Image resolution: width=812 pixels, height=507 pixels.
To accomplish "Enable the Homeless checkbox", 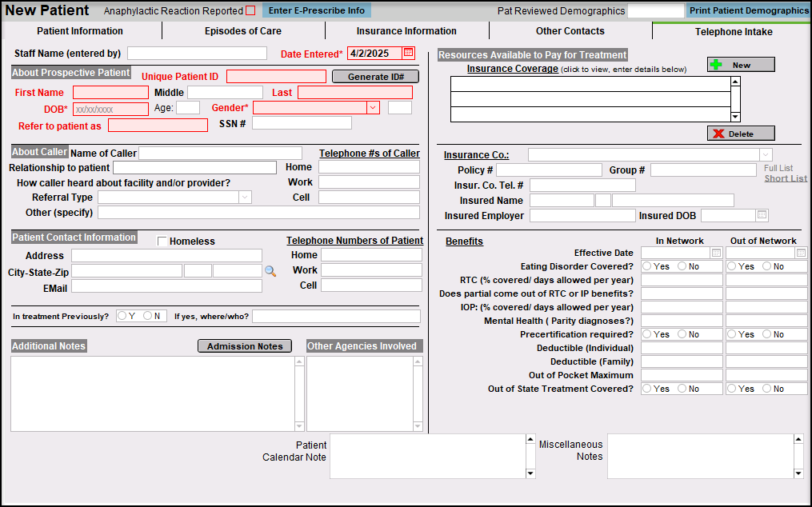I will click(162, 242).
